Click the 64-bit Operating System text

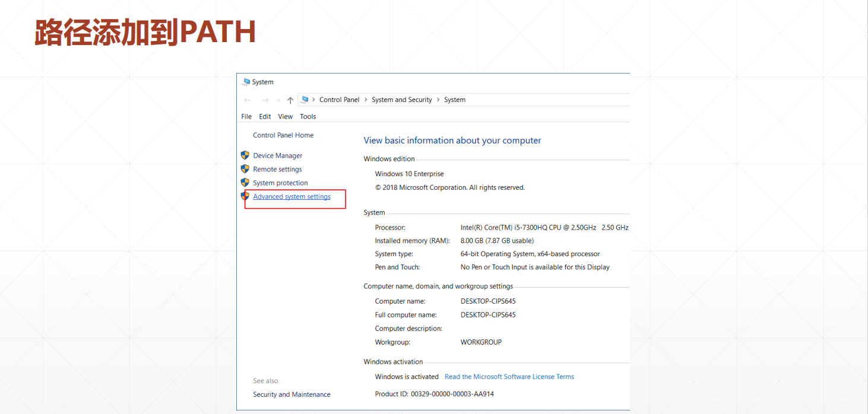click(x=530, y=254)
